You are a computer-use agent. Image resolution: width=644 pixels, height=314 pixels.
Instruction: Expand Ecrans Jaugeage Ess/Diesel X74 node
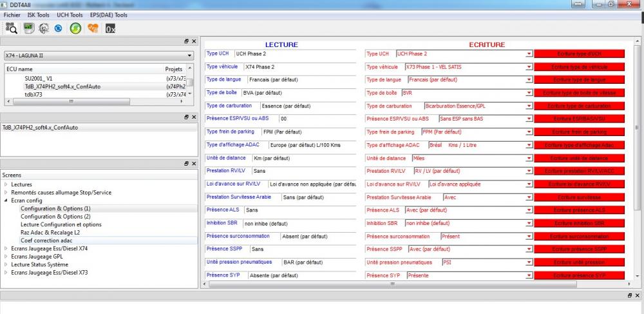tap(6, 248)
